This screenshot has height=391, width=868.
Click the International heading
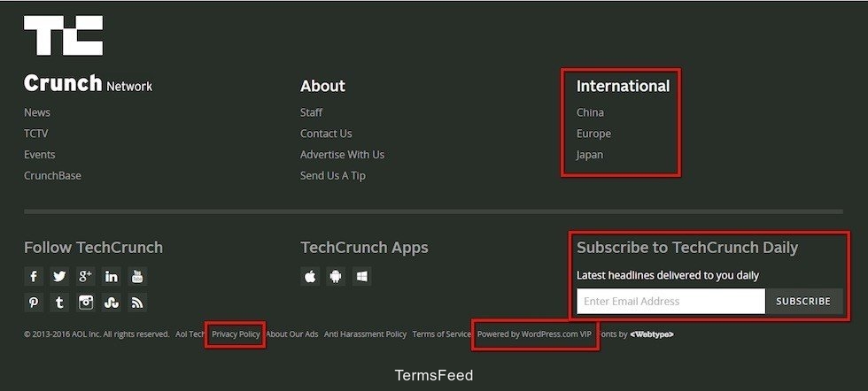[624, 86]
